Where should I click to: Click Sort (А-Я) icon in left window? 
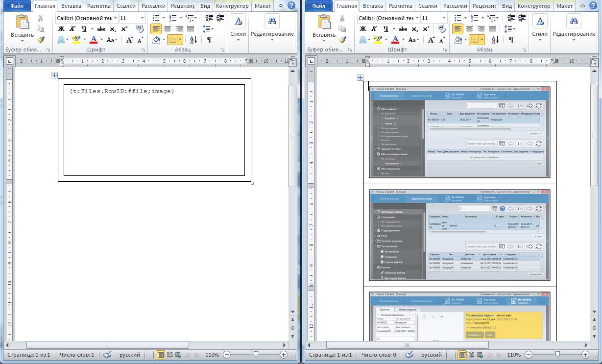click(x=193, y=40)
